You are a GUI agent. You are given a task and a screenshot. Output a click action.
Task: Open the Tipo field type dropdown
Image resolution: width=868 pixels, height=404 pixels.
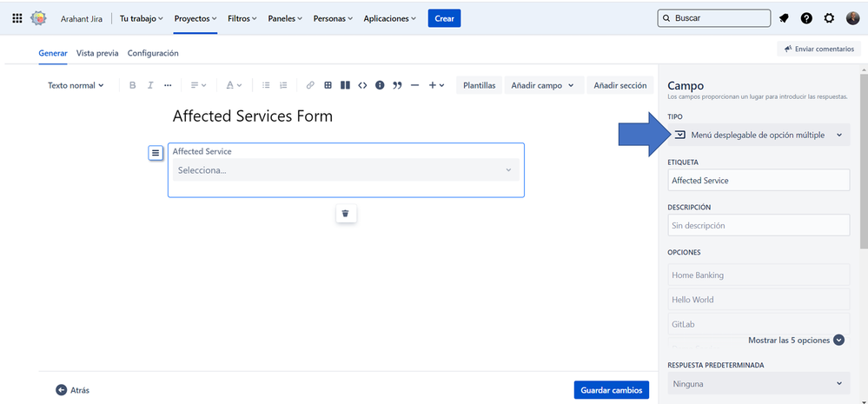[x=759, y=135]
